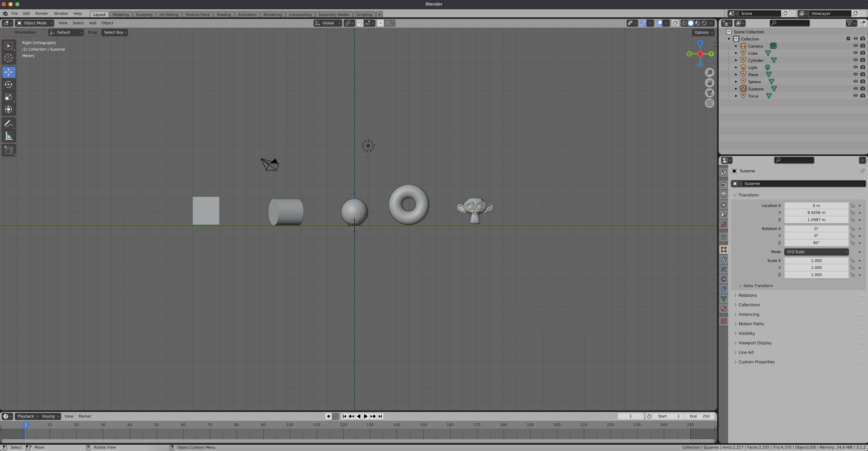Open the Tool properties tab icon
868x451 pixels.
pyautogui.click(x=724, y=172)
